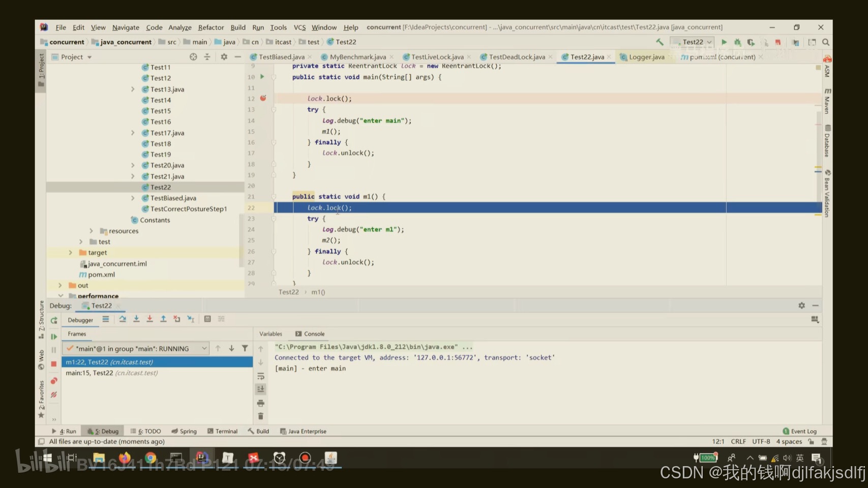
Task: Click the UTF-8 encoding in status bar
Action: [761, 442]
